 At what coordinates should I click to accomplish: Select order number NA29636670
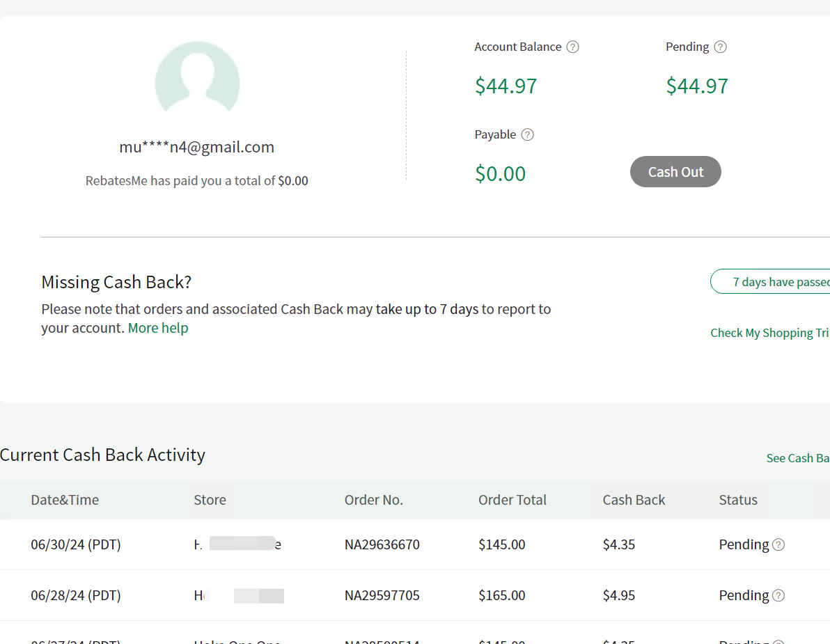(382, 544)
